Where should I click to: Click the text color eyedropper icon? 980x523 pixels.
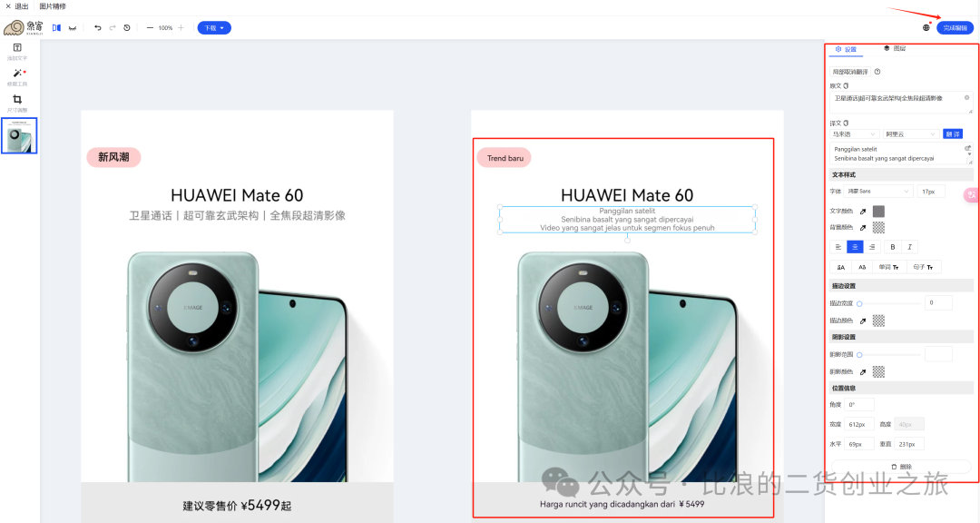point(863,212)
